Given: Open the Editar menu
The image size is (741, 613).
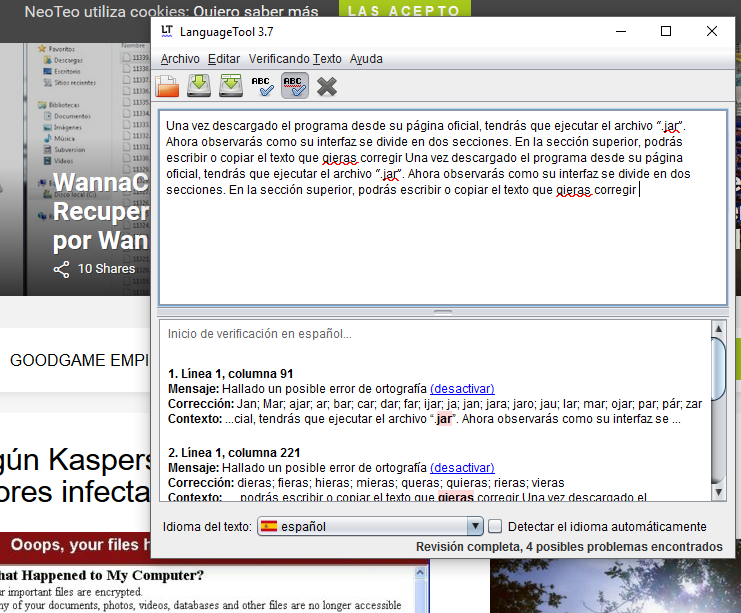Looking at the screenshot, I should click(224, 59).
